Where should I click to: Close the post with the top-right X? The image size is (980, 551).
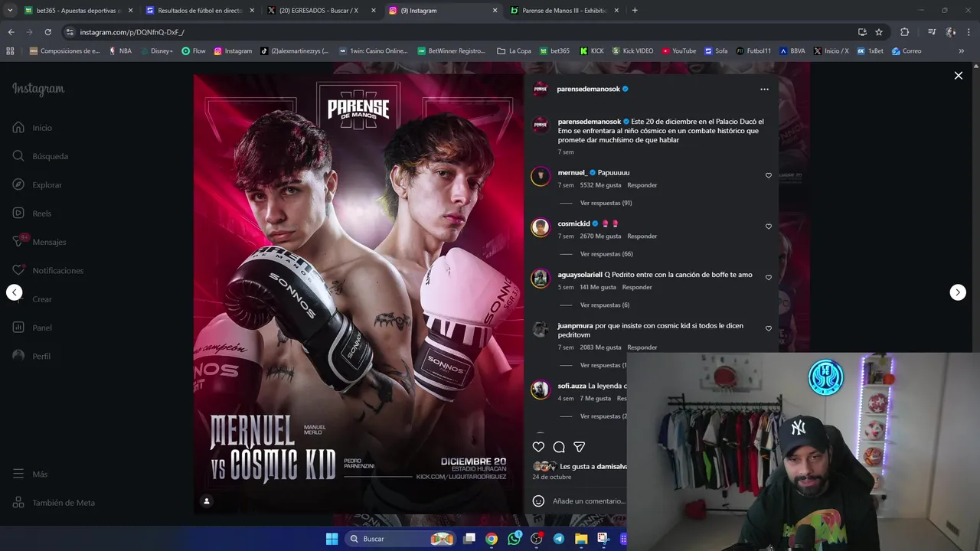(958, 75)
